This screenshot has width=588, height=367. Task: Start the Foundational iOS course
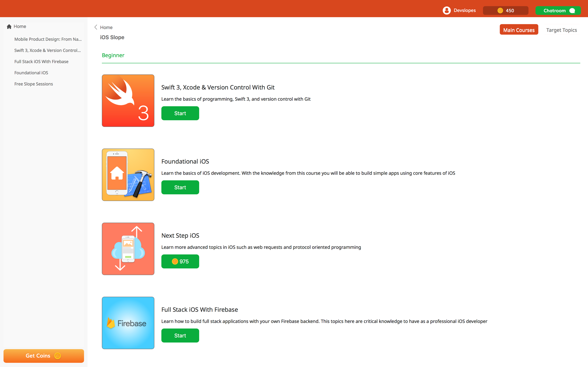click(180, 187)
